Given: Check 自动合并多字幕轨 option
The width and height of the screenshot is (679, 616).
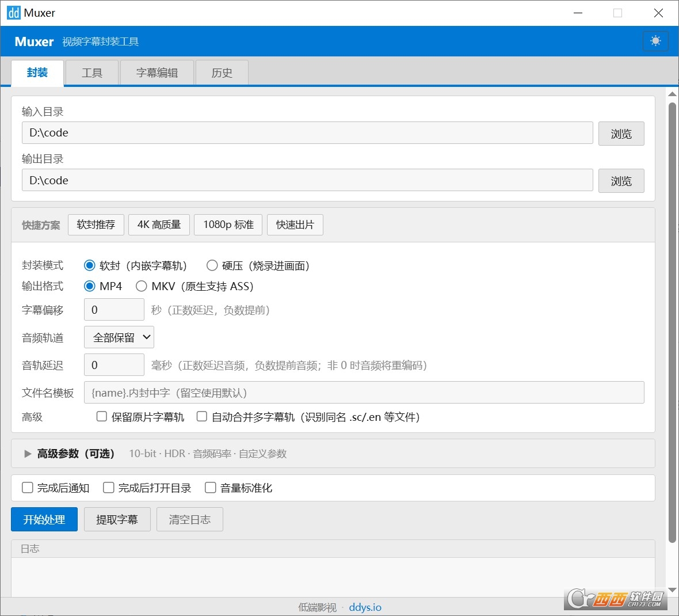Looking at the screenshot, I should [x=202, y=416].
